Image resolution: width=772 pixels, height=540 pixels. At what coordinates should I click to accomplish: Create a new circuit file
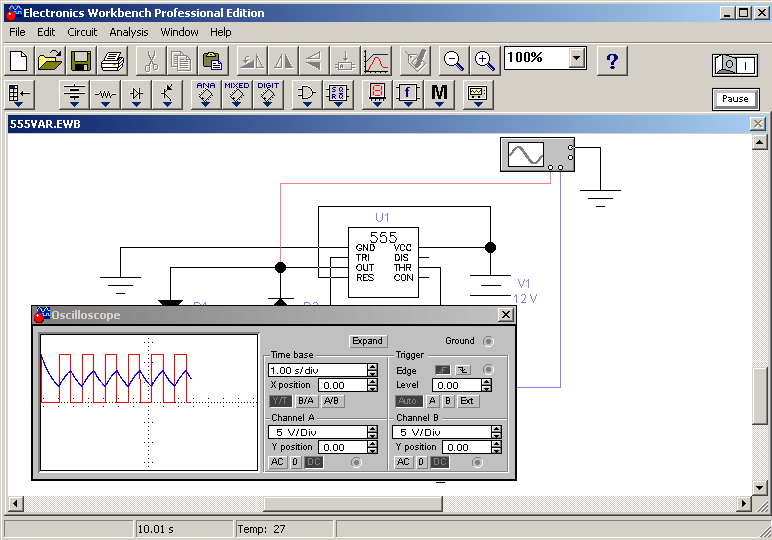coord(19,61)
